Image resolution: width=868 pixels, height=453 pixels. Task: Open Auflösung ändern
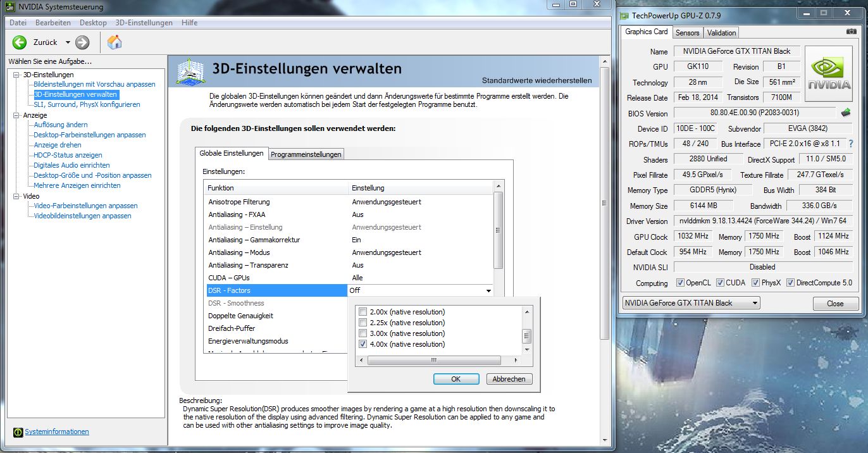click(61, 125)
